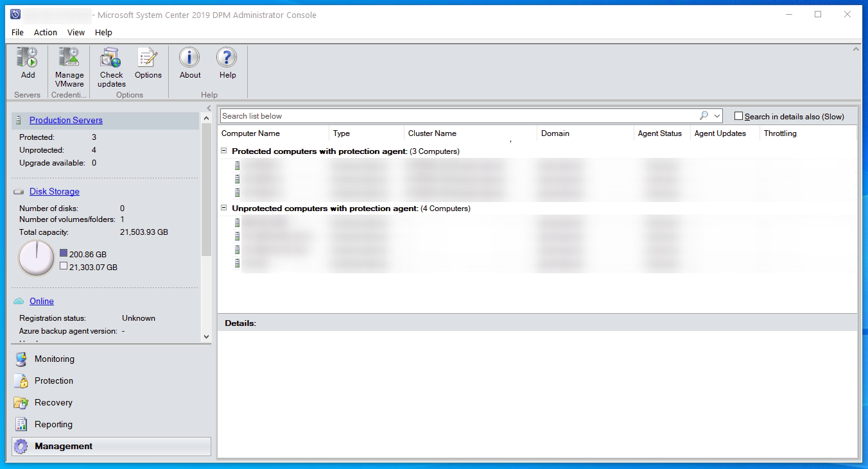Click the Registration status Unknown value
The image size is (868, 469).
139,318
